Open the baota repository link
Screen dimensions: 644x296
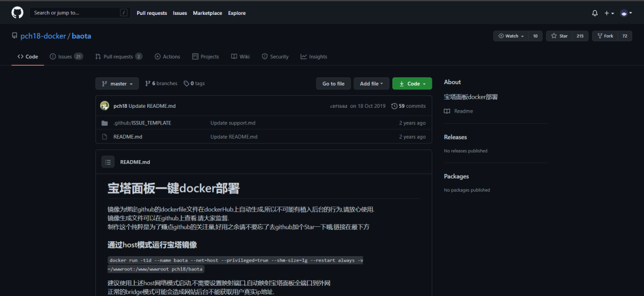(81, 36)
